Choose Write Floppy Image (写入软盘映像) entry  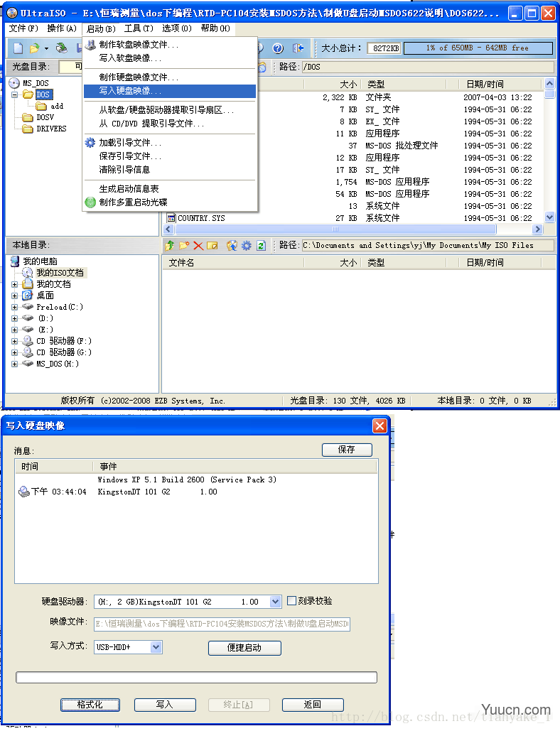(170, 58)
